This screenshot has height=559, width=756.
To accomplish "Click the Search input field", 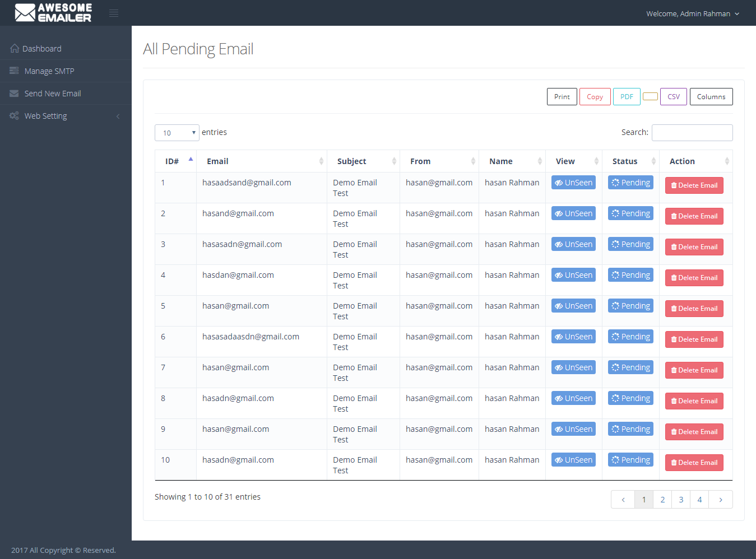I will (692, 132).
